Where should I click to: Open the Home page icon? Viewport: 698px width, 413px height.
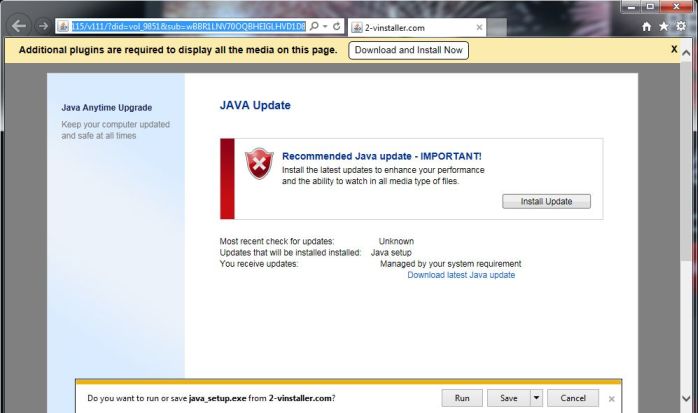click(x=646, y=27)
